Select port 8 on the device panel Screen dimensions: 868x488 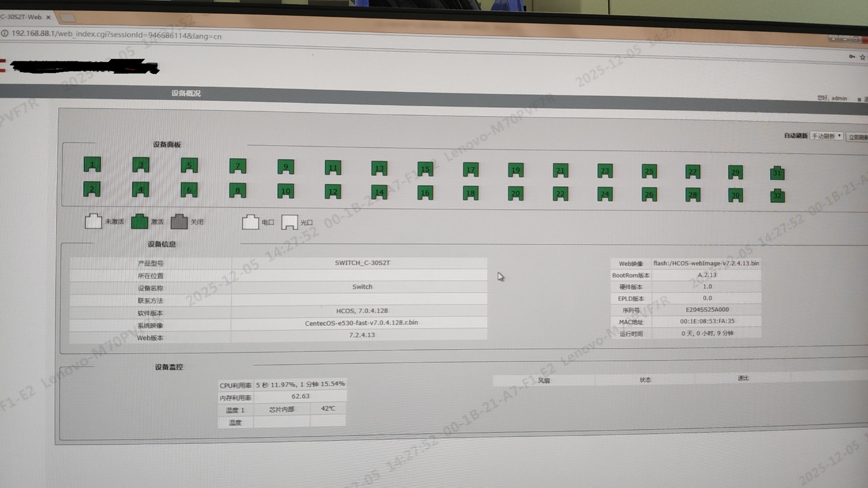(x=237, y=190)
